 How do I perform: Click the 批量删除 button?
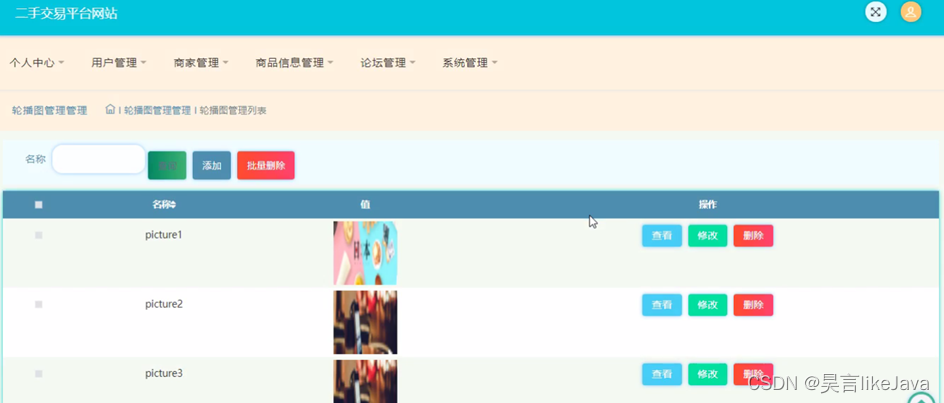coord(266,166)
